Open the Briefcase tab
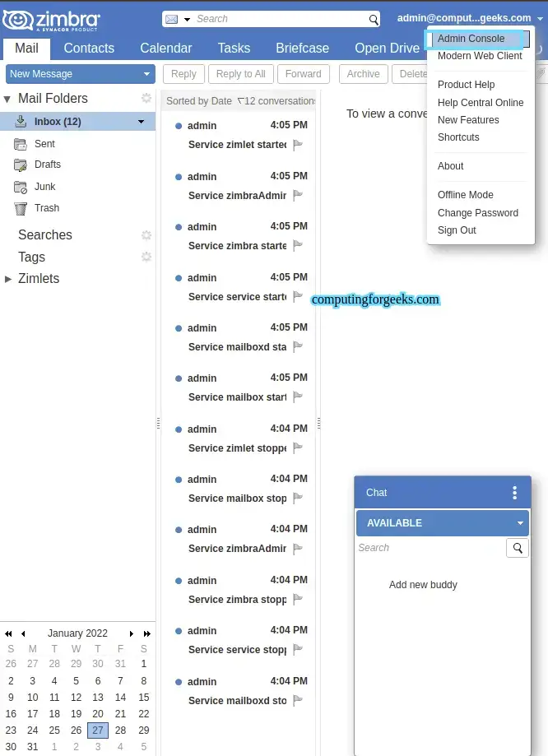Viewport: 548px width, 756px height. pyautogui.click(x=303, y=49)
